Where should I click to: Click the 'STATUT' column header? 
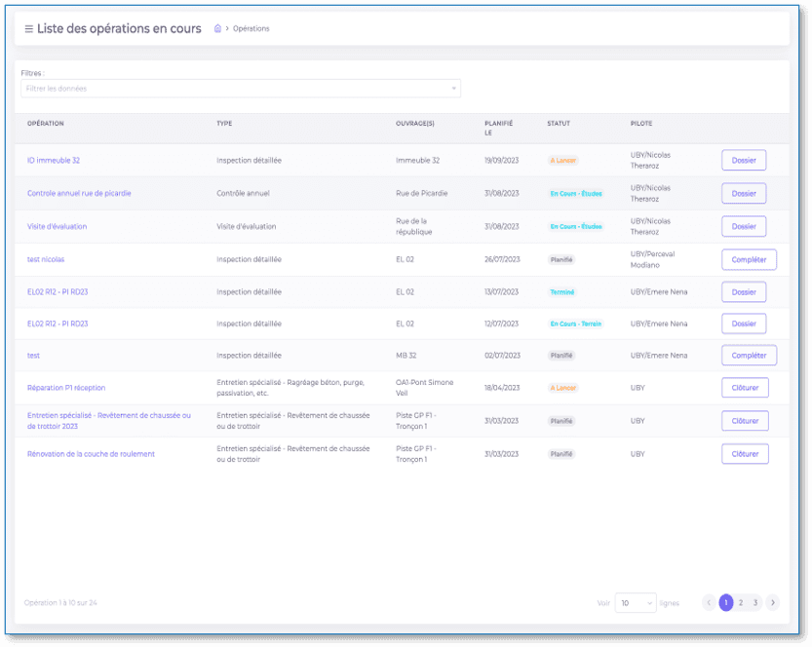559,124
